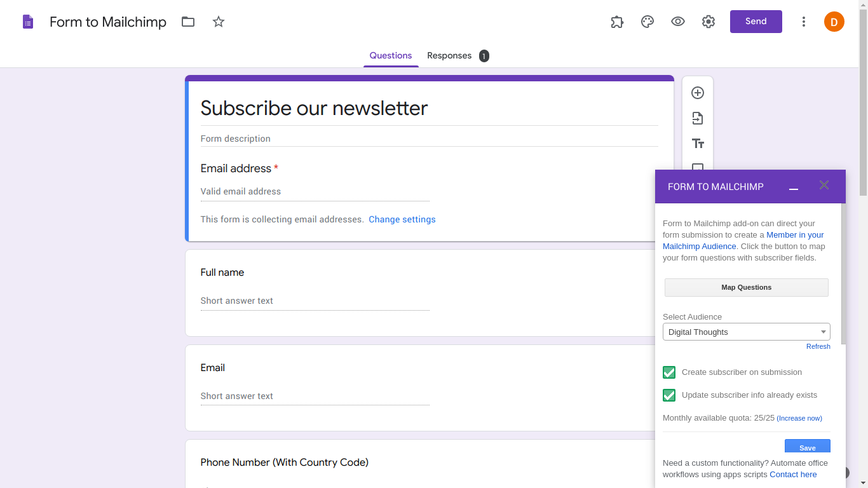This screenshot has height=488, width=868.
Task: Click the Google Forms document logo
Action: (x=27, y=21)
